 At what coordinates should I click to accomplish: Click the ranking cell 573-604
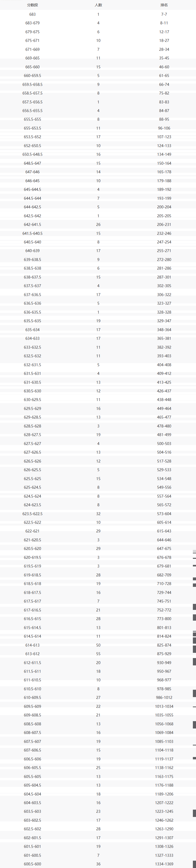tap(164, 514)
